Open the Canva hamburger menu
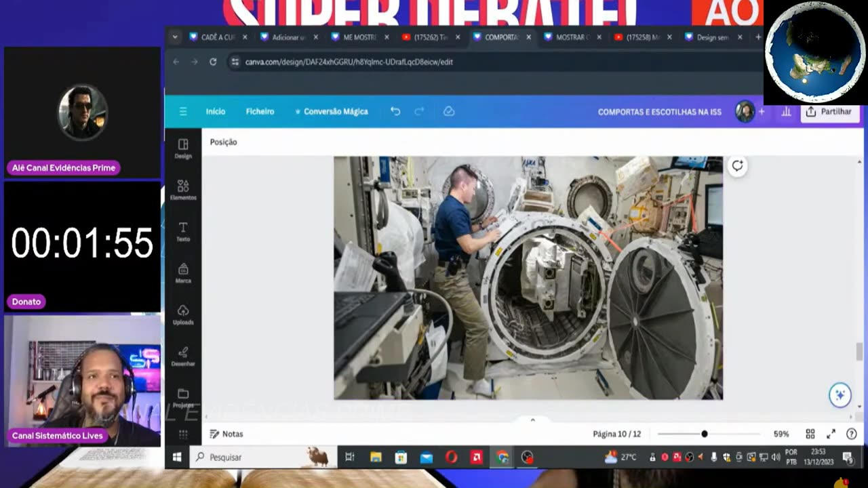Screen dimensions: 868x488 coord(183,111)
